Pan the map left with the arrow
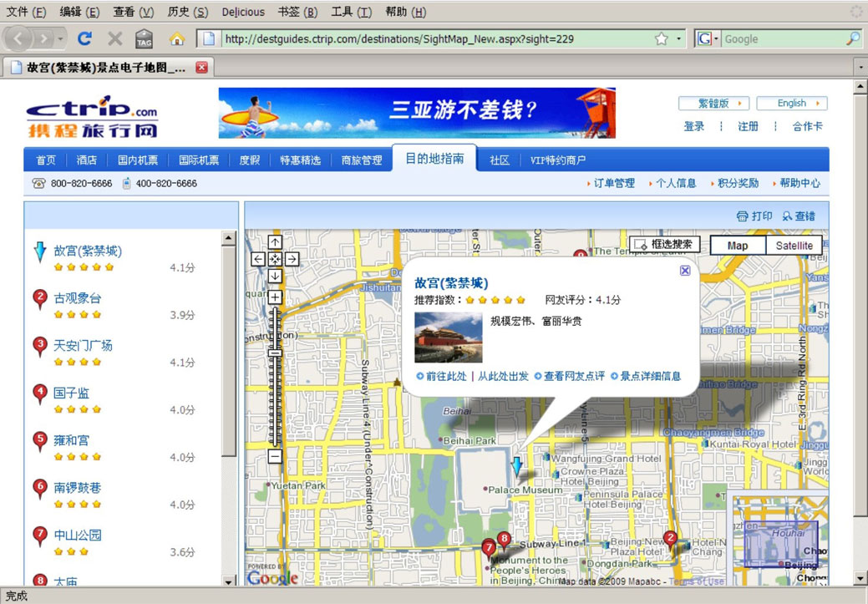The height and width of the screenshot is (604, 868). pos(258,258)
